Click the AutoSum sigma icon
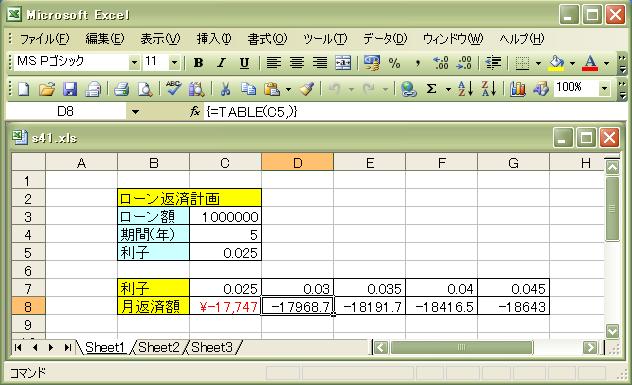 point(431,89)
